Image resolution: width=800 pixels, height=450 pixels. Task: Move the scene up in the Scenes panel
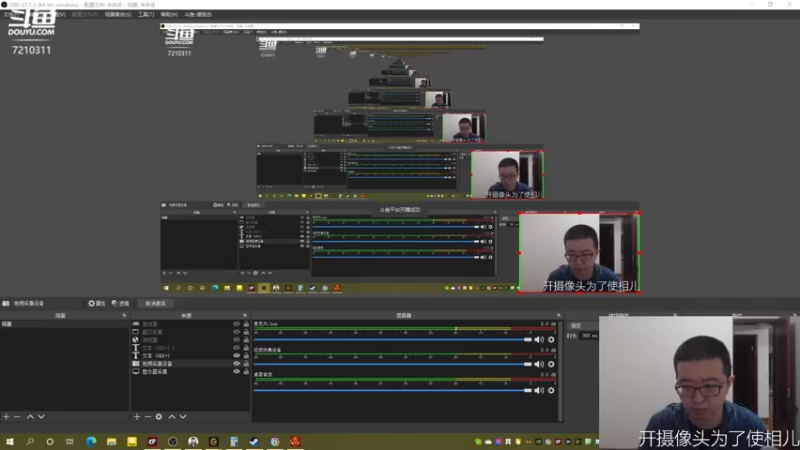coord(30,417)
